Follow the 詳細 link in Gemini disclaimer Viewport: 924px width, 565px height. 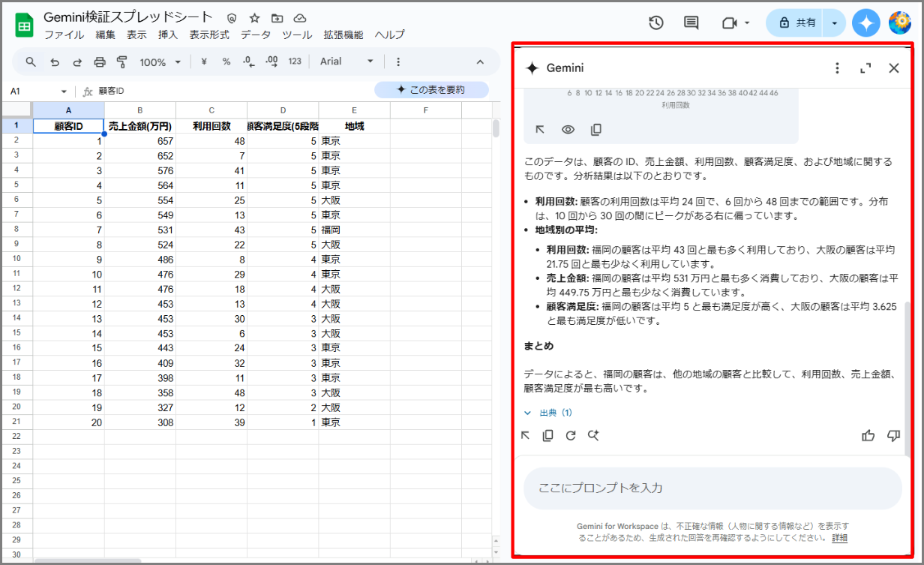(x=840, y=538)
